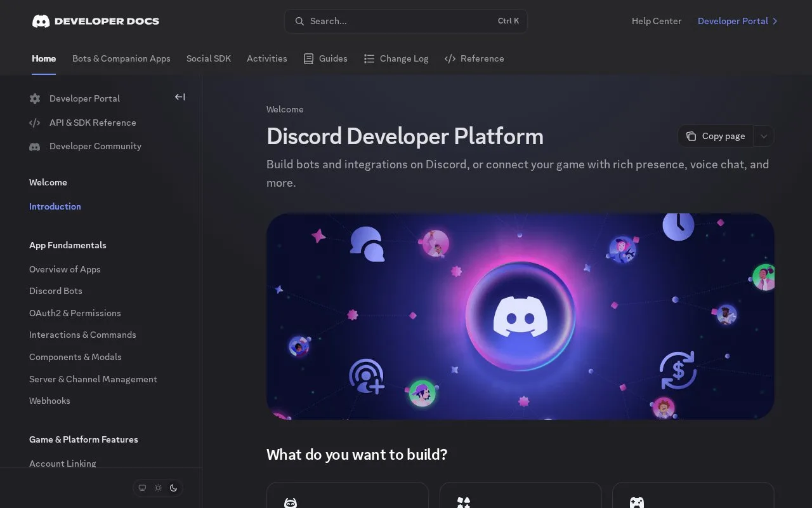Click the Copy page button
The image size is (812, 508).
pos(716,136)
